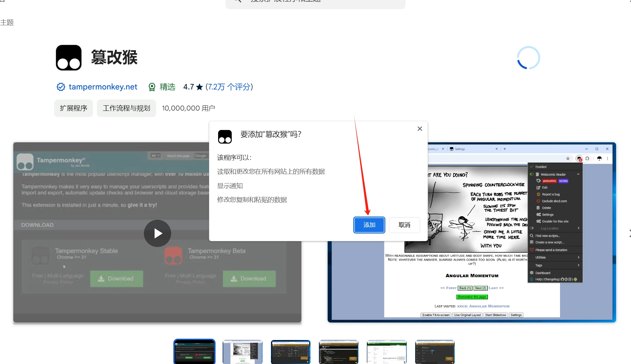Screen dimensions: 631x364
Task: Select the fifth screenshot thumbnail
Action: (387, 352)
